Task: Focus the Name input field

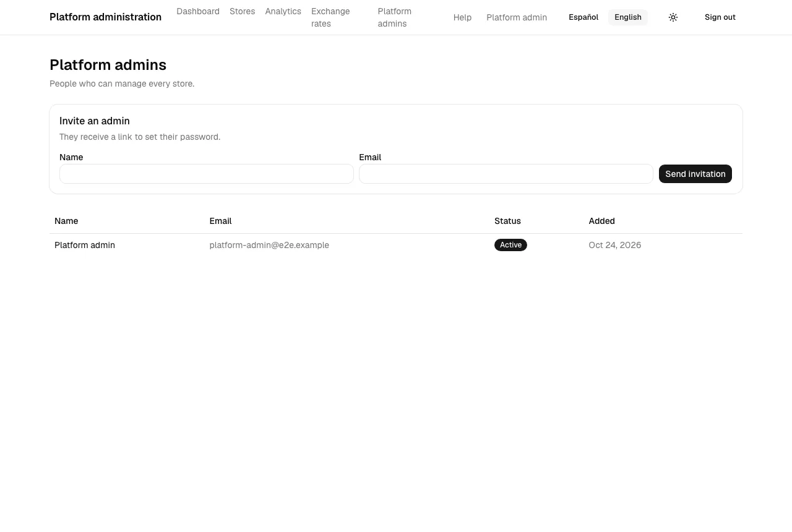Action: point(207,174)
